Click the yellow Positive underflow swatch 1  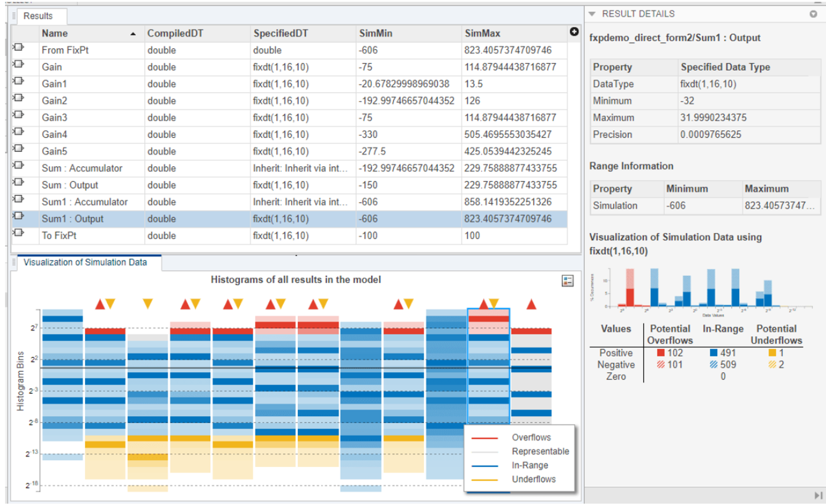pyautogui.click(x=772, y=353)
